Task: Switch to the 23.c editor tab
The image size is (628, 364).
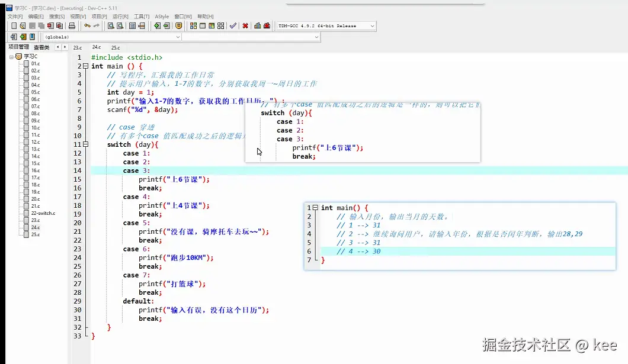Action: [x=78, y=47]
